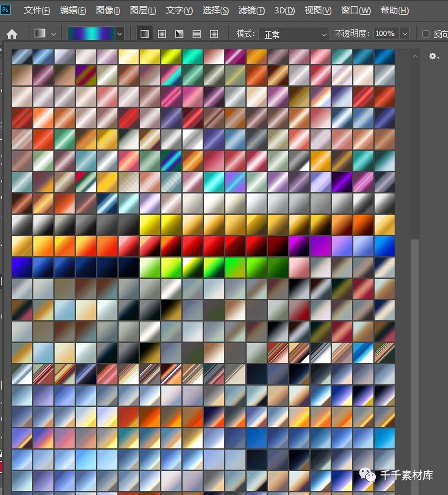Open the opacity slider dropdown arrow
This screenshot has height=495, width=448.
click(x=405, y=33)
